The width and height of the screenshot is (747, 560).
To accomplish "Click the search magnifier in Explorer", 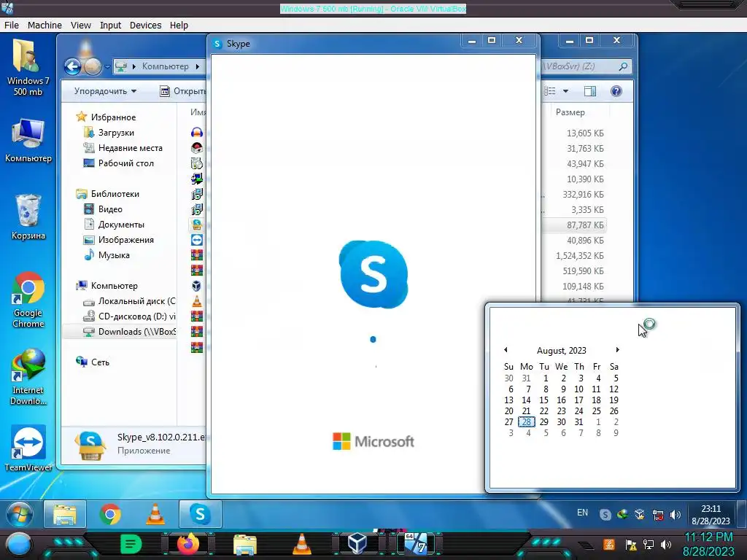I will point(623,66).
